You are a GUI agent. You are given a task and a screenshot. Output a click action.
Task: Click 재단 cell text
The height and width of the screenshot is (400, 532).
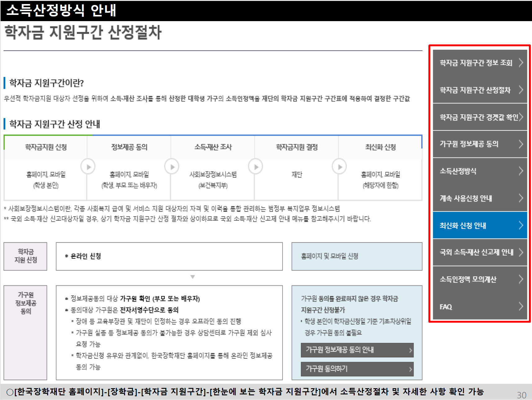(297, 175)
